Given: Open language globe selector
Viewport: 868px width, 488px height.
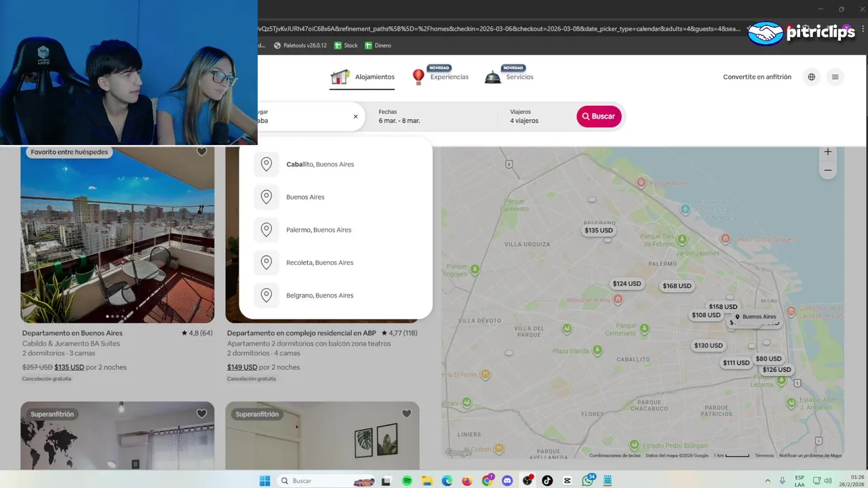Looking at the screenshot, I should click(x=811, y=77).
